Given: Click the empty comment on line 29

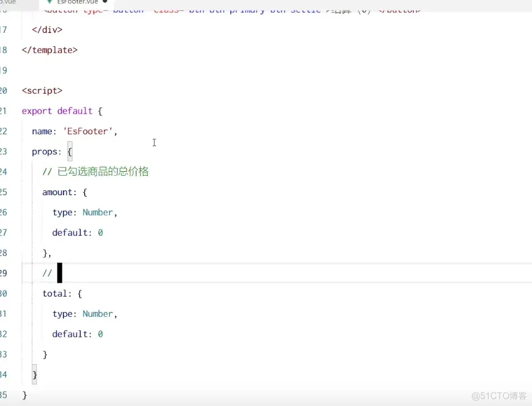Looking at the screenshot, I should (x=47, y=273).
